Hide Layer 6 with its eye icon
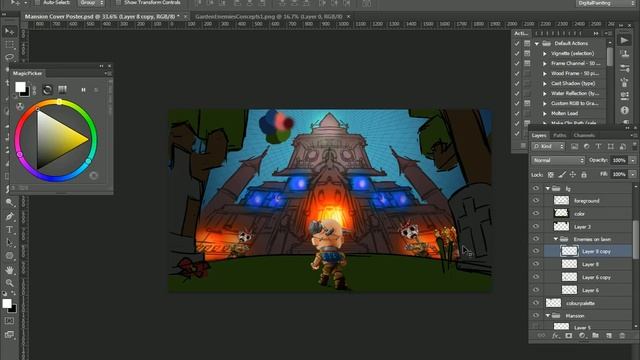Screen dimensions: 640x360 tap(536, 290)
